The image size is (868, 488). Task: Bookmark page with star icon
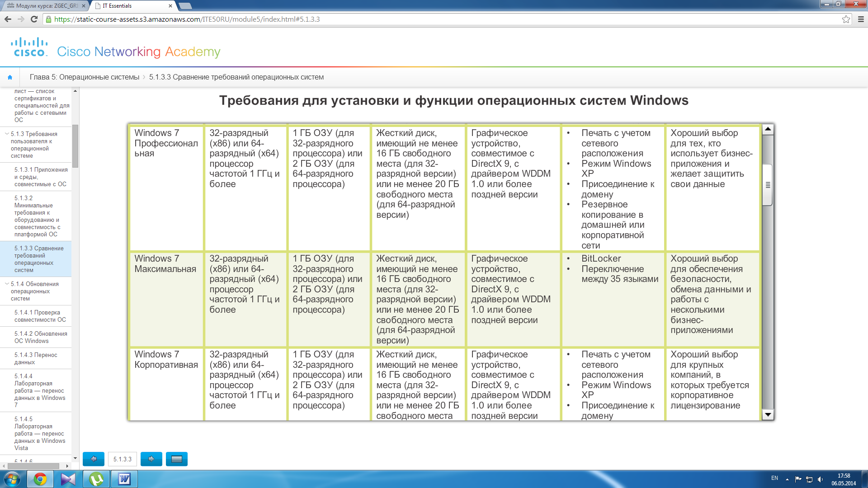[846, 19]
